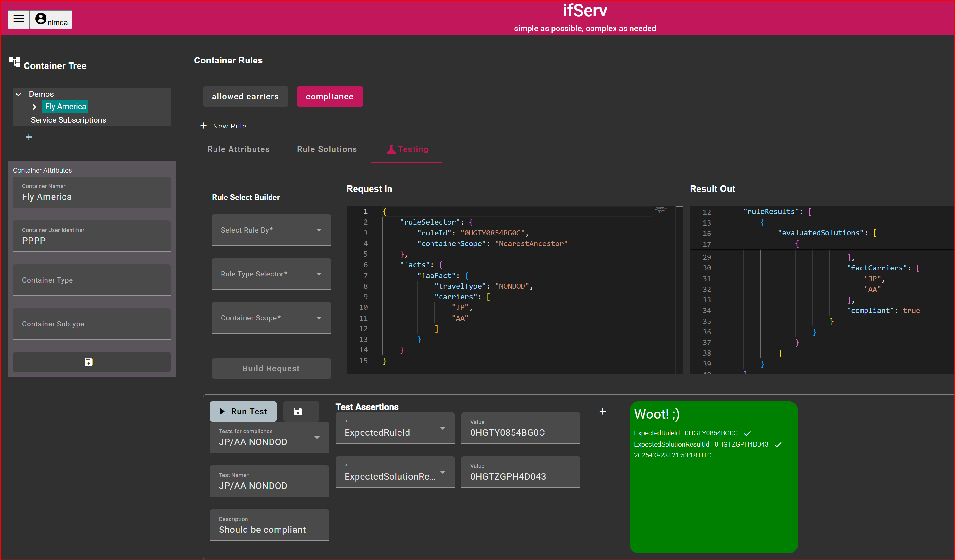This screenshot has height=560, width=955.
Task: Select Service Subscriptions tree item
Action: point(68,120)
